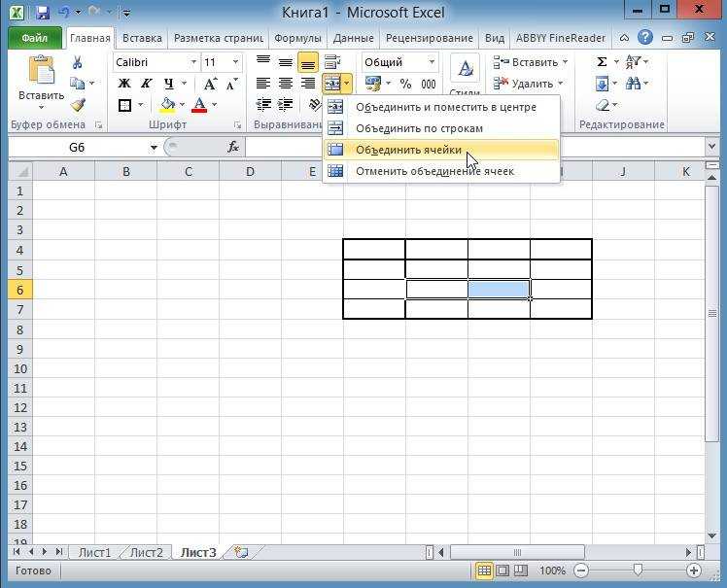Image resolution: width=727 pixels, height=588 pixels.
Task: Switch to Page Layout view in status bar
Action: [502, 571]
